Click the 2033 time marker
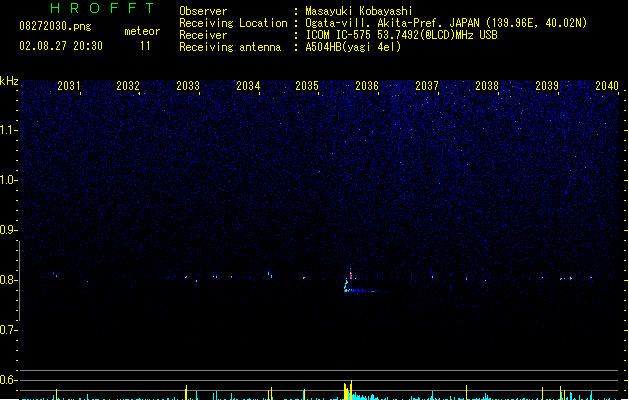The height and width of the screenshot is (400, 629). coord(188,86)
